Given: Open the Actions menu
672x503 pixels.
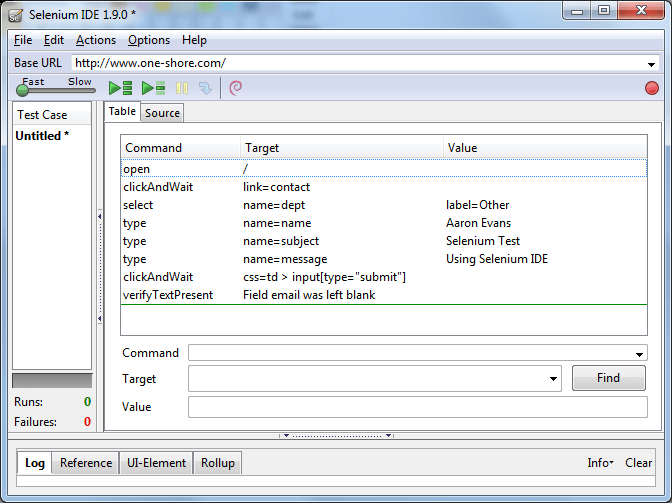Looking at the screenshot, I should coord(96,40).
